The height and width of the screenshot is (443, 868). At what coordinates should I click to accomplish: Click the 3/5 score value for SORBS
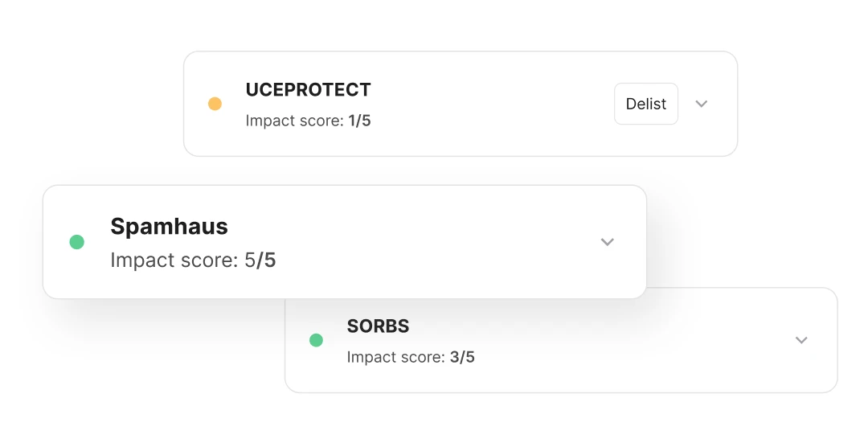coord(462,357)
